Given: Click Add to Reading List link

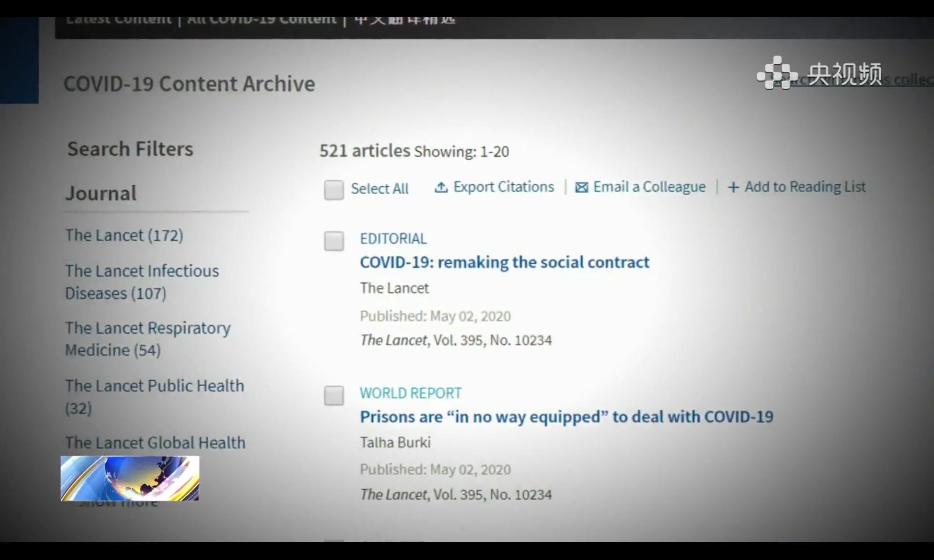Looking at the screenshot, I should click(805, 187).
